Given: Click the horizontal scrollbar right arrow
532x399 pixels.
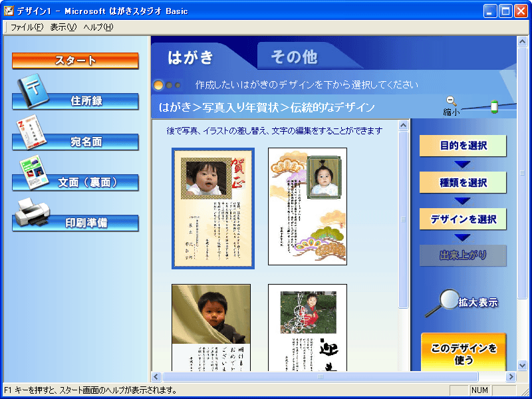Looking at the screenshot, I should (x=511, y=377).
